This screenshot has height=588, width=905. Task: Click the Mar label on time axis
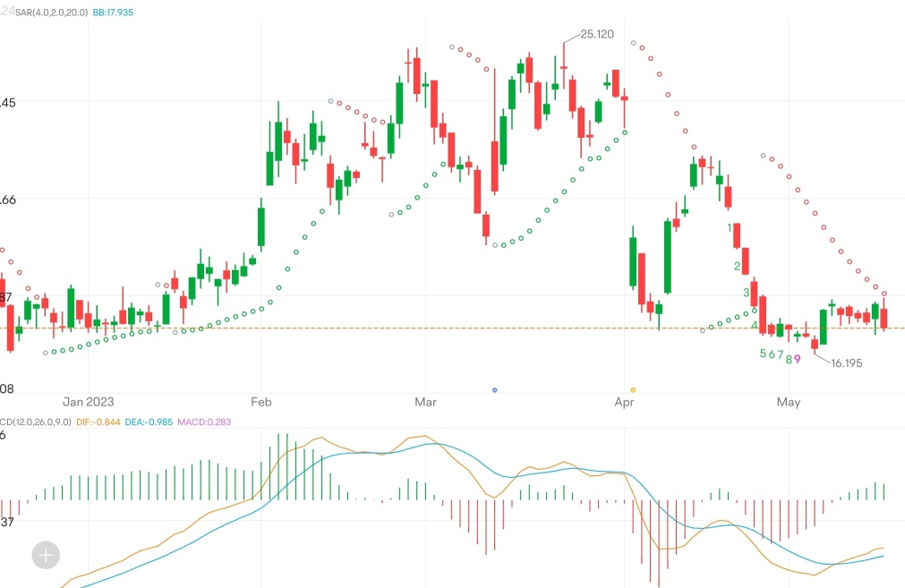pyautogui.click(x=426, y=403)
